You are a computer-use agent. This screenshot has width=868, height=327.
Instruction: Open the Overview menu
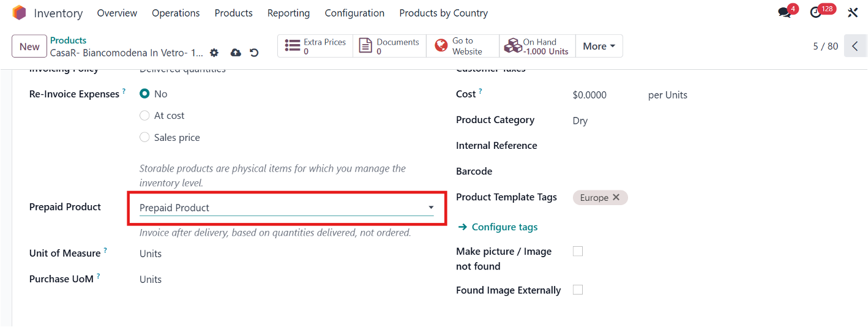click(x=117, y=13)
